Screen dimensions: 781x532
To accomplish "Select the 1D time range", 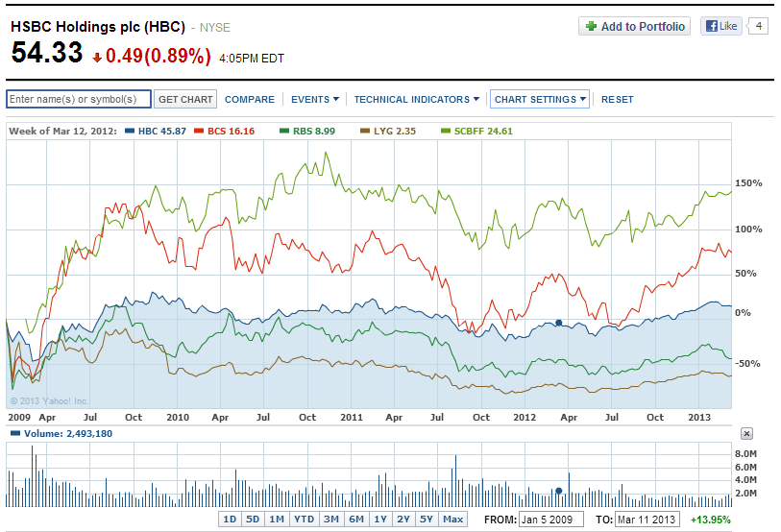I will tap(230, 520).
